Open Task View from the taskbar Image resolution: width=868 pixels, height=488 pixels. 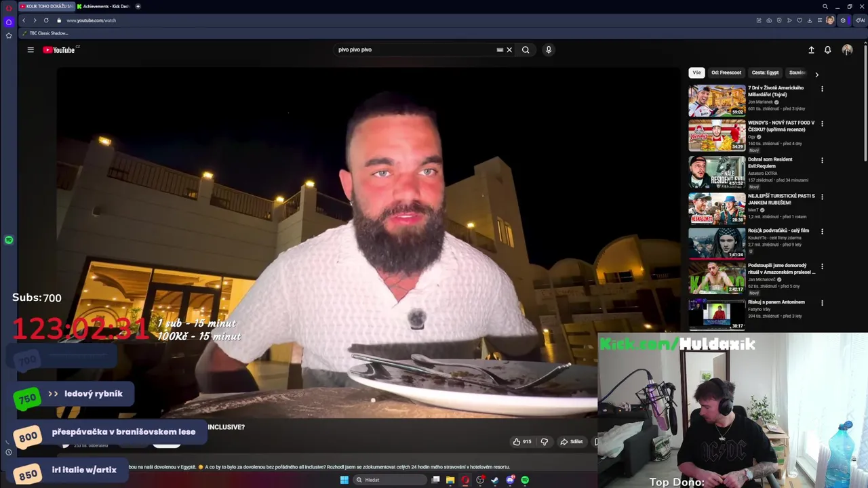tap(435, 480)
